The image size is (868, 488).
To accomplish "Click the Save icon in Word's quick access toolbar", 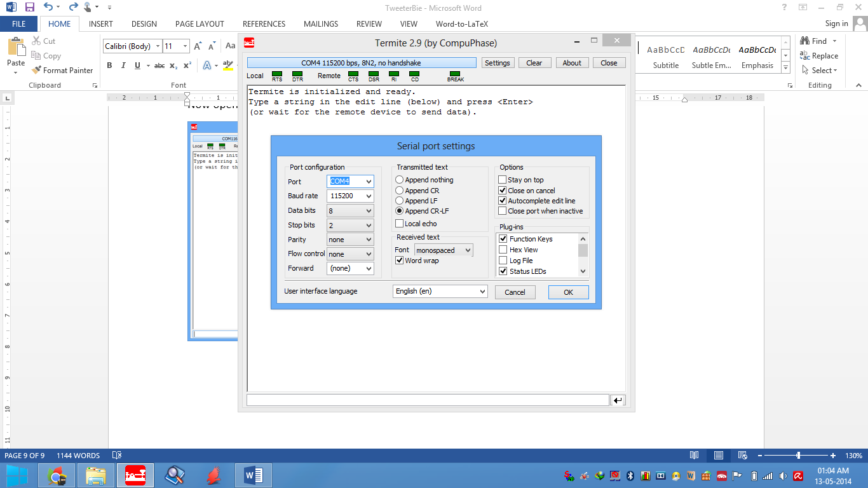I will pyautogui.click(x=30, y=8).
